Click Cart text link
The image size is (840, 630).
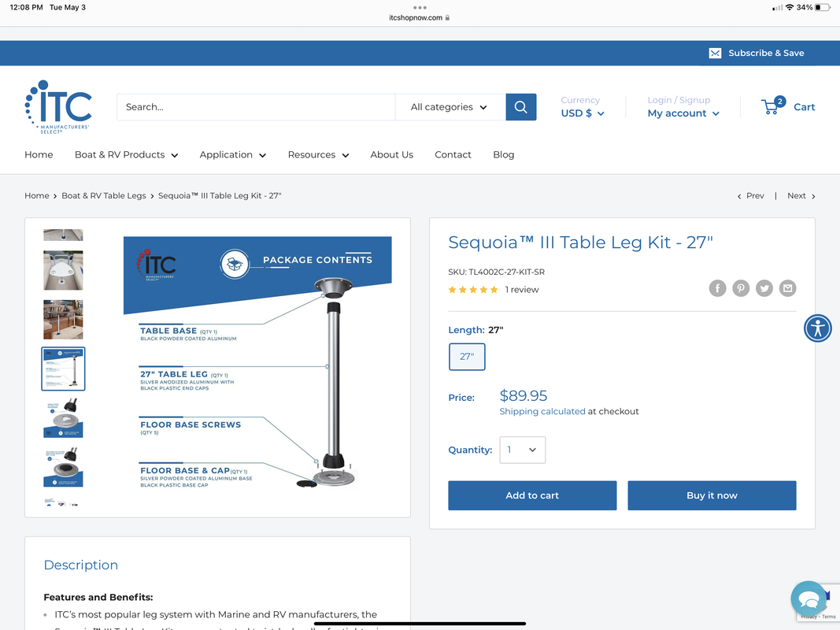(804, 107)
